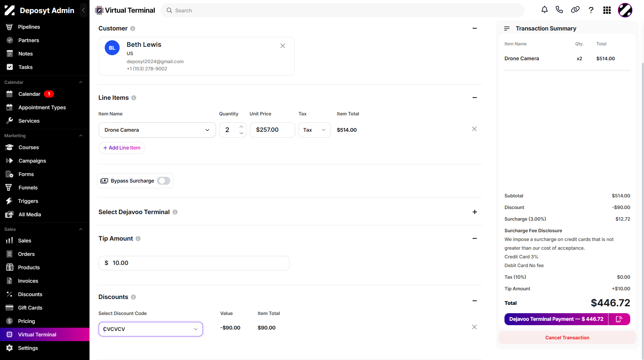Collapse the Tip Amount section
Image resolution: width=644 pixels, height=360 pixels.
coord(475,238)
